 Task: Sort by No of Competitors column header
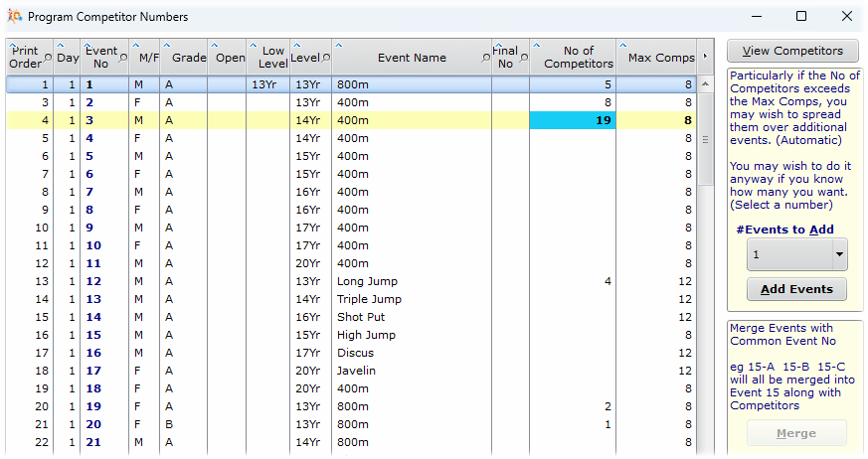click(x=577, y=58)
